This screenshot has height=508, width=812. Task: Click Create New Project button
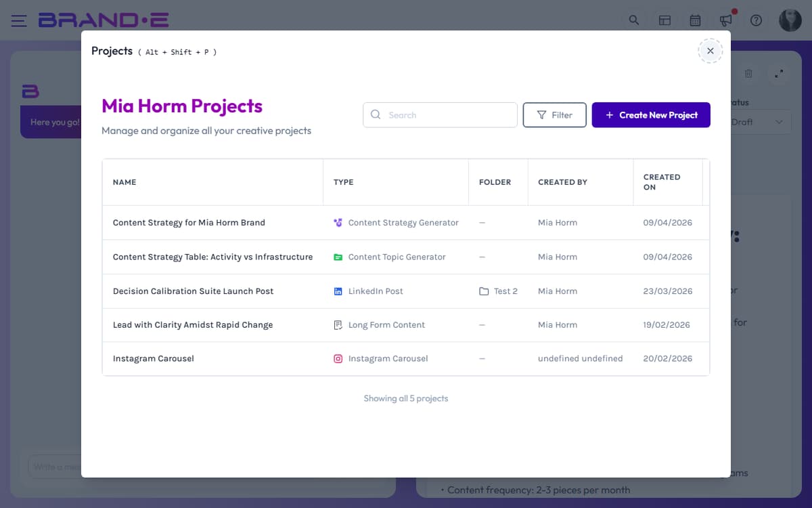coord(651,115)
